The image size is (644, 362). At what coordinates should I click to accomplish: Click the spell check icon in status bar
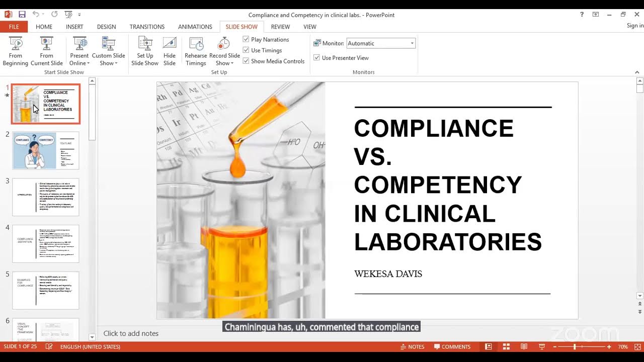point(49,347)
